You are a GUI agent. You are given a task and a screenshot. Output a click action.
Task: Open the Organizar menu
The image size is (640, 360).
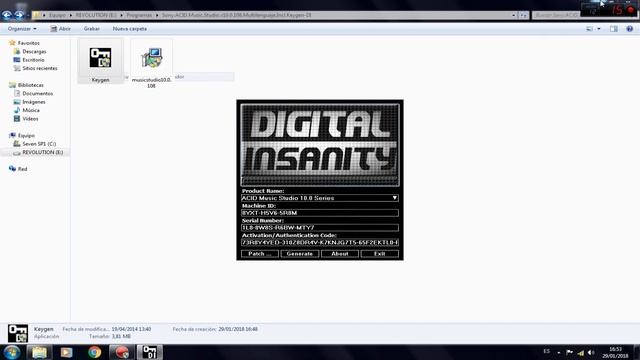pos(22,29)
